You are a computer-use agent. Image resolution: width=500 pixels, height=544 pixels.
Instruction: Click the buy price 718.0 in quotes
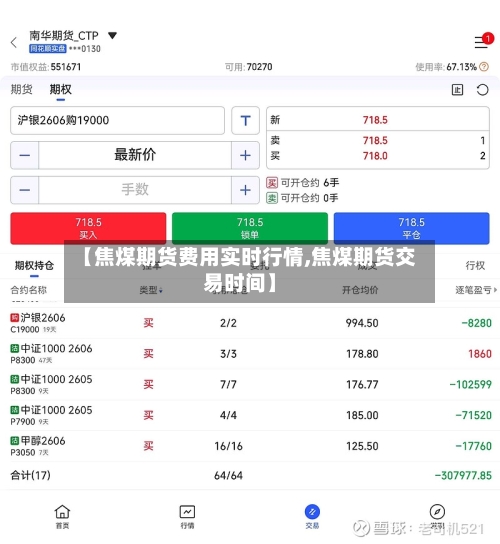click(375, 156)
